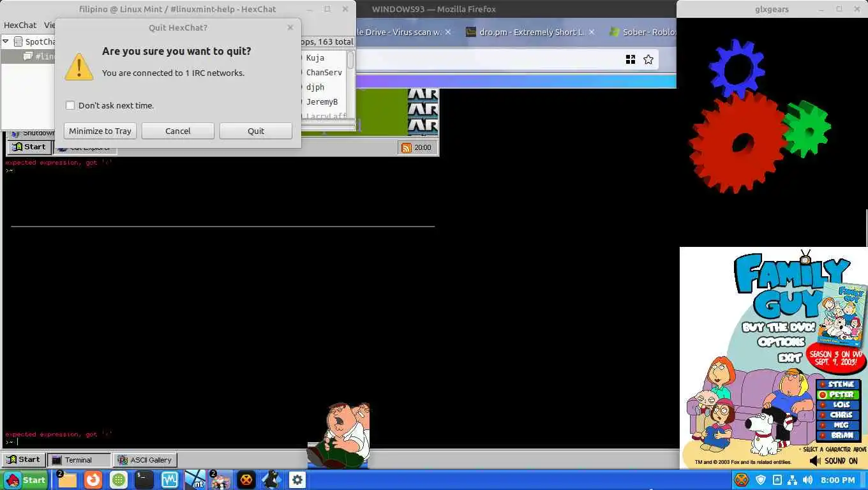Open the lower Windows93 Start button
This screenshot has height=490, width=868.
pos(23,459)
